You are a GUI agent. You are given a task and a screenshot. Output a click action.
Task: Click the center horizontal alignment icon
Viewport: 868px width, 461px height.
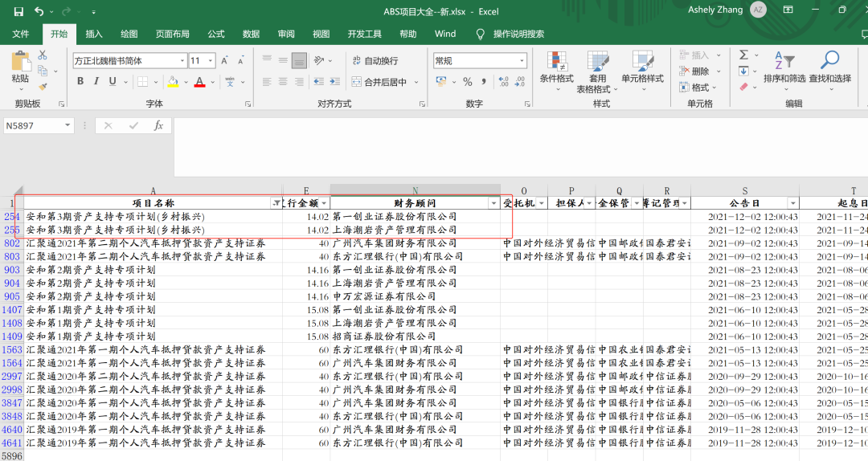283,81
